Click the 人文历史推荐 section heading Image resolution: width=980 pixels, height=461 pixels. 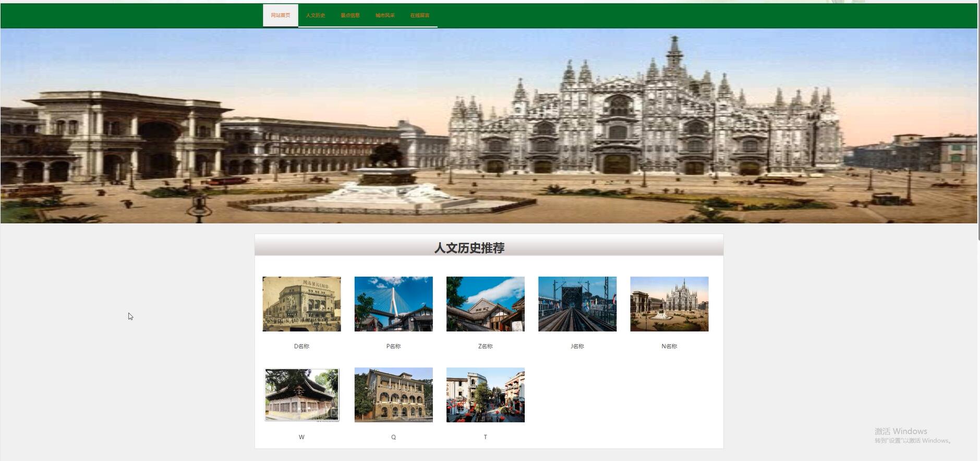click(x=469, y=248)
